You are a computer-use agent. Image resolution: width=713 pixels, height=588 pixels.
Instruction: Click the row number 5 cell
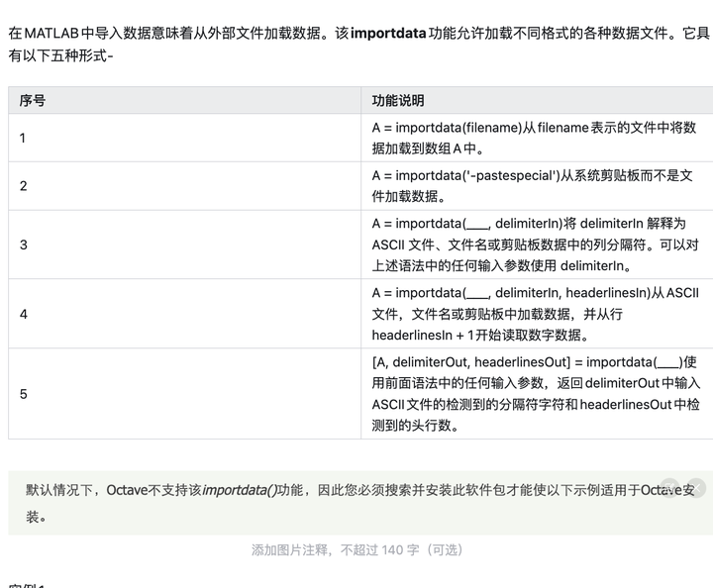point(184,394)
